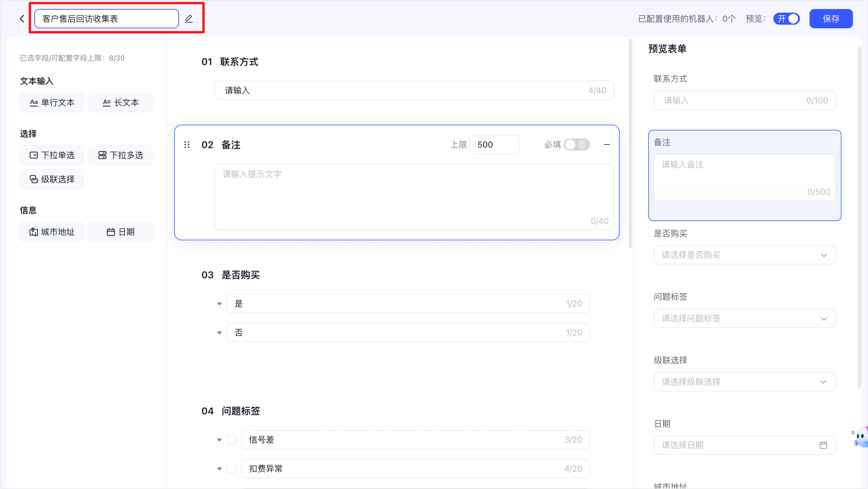
Task: Click the option input containing 信号差
Action: [415, 440]
